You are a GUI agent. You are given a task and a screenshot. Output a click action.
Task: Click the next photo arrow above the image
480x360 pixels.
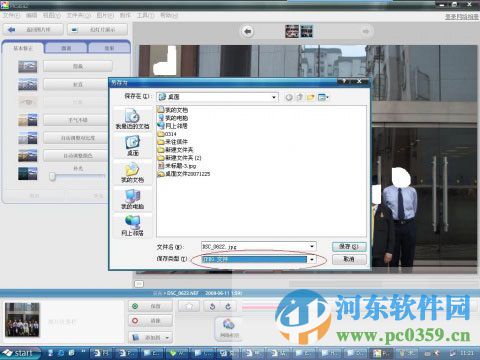click(366, 32)
